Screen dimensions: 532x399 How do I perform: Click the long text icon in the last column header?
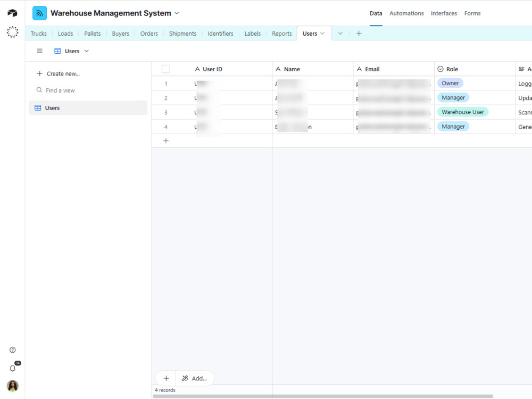[x=521, y=69]
